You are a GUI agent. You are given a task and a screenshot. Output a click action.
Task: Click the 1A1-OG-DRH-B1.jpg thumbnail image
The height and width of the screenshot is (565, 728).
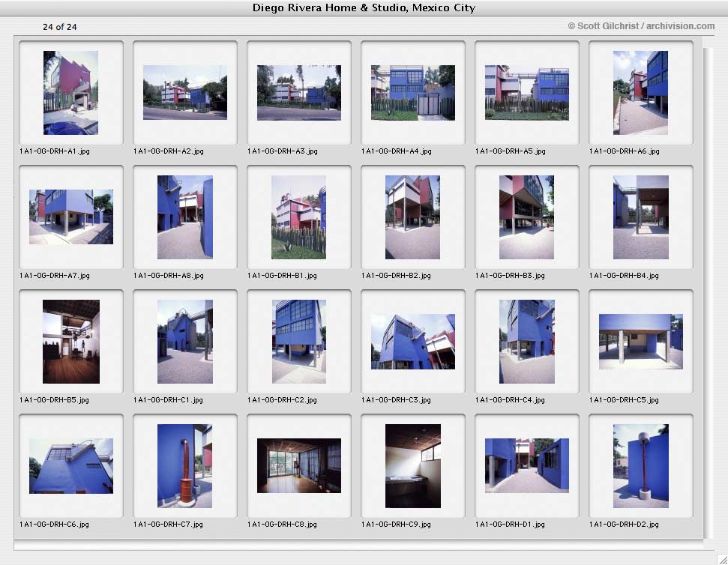click(x=298, y=217)
